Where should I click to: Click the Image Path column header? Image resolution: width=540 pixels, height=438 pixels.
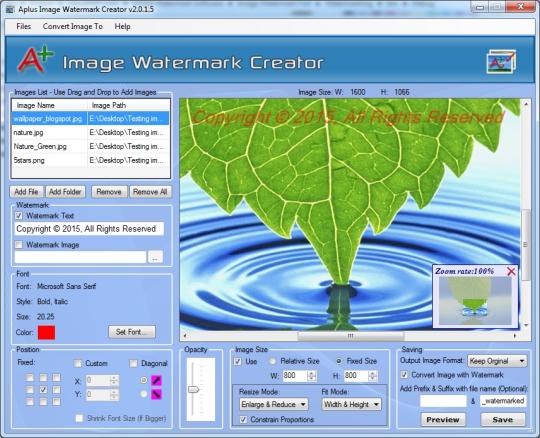pyautogui.click(x=129, y=105)
